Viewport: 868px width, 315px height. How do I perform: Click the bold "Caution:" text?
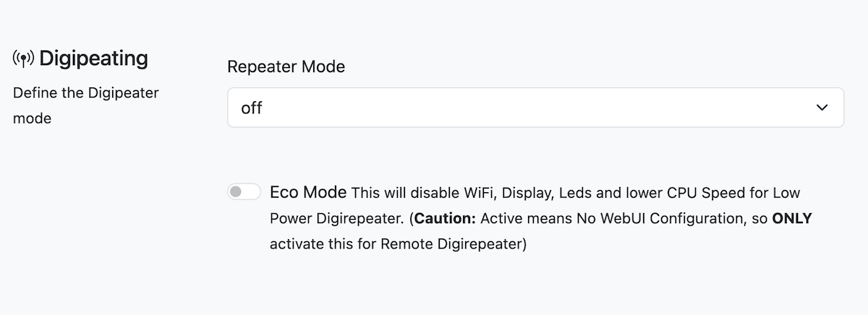[x=446, y=218]
